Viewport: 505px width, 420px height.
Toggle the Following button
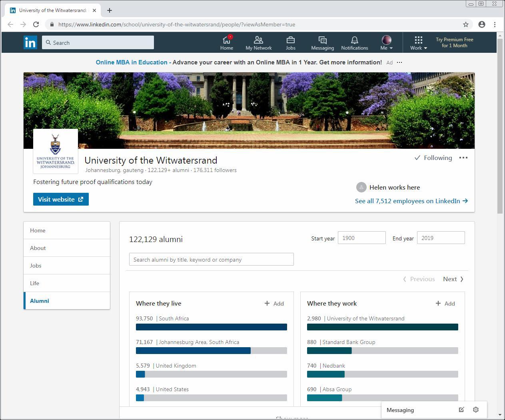pyautogui.click(x=433, y=158)
